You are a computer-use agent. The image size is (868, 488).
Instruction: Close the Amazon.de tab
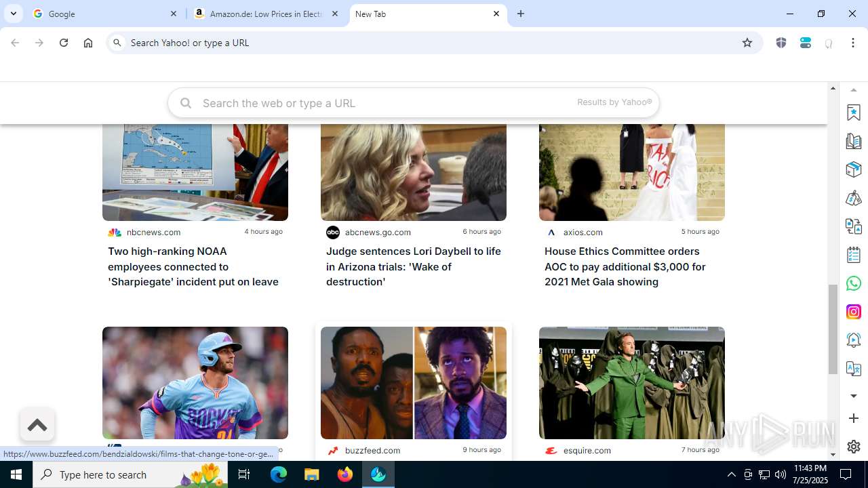pos(335,14)
